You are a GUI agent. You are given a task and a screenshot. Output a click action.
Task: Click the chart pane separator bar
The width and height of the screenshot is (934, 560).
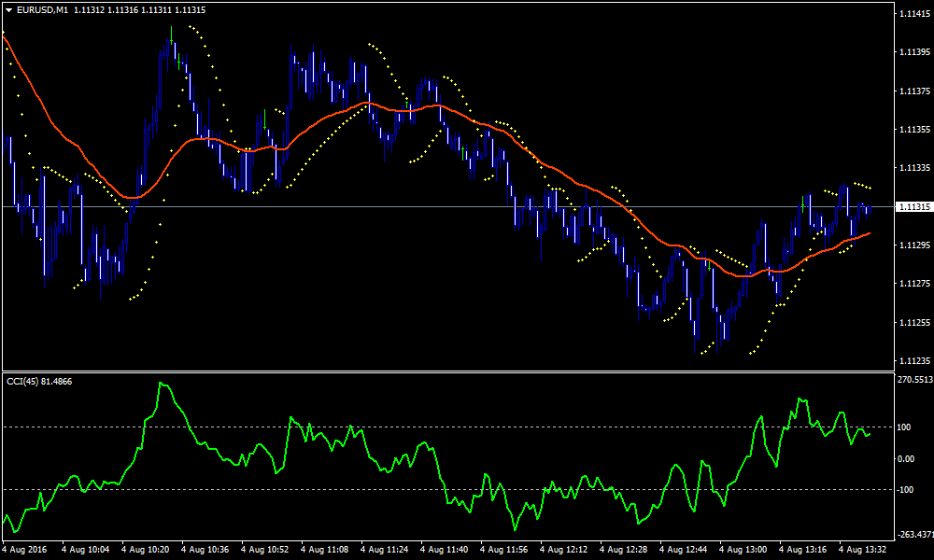tap(467, 371)
